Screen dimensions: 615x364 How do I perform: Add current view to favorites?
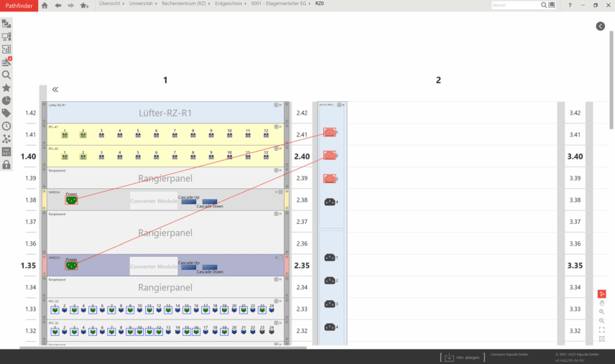click(x=84, y=5)
